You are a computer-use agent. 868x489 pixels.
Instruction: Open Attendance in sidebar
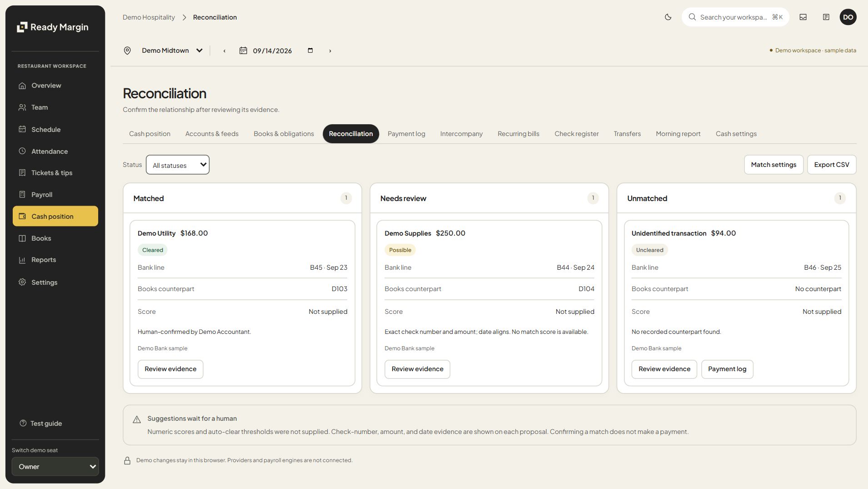(x=55, y=151)
